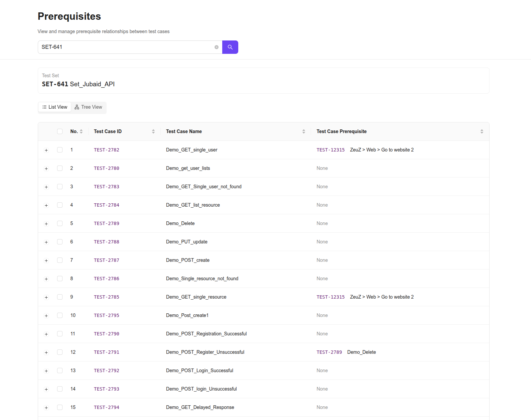Expand the Demo_GET_single_resource row
This screenshot has width=531, height=420.
pos(46,297)
